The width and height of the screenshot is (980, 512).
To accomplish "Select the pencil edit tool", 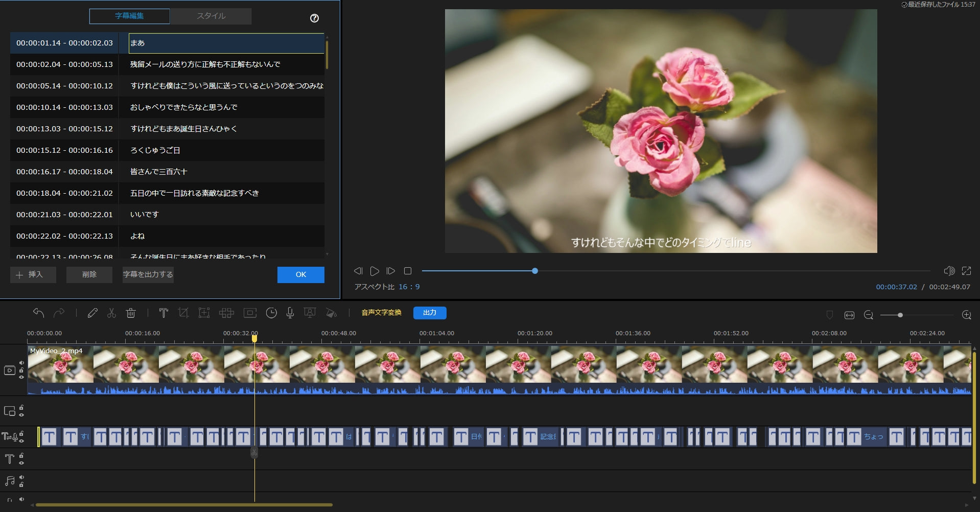I will point(92,313).
